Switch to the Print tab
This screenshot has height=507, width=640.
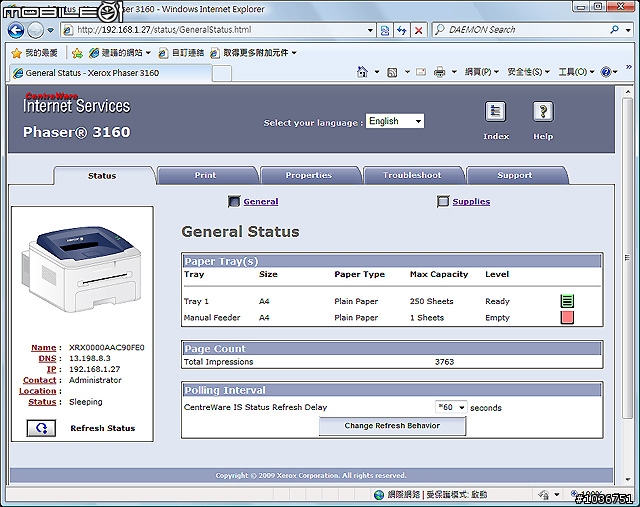205,175
